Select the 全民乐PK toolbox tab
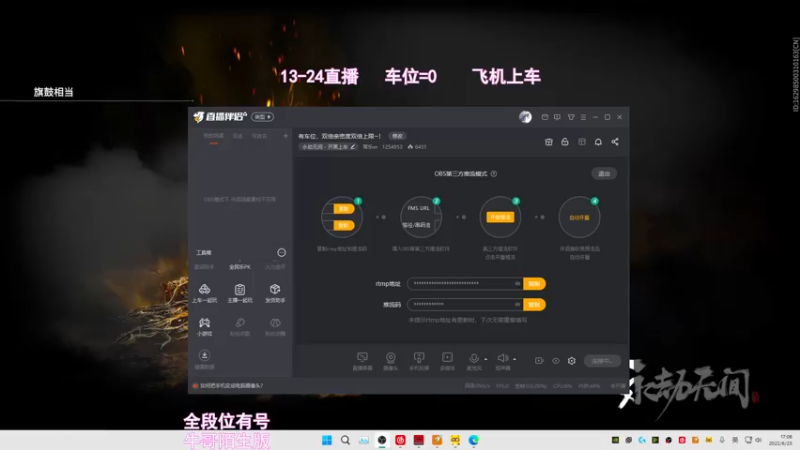The height and width of the screenshot is (450, 800). pyautogui.click(x=240, y=267)
